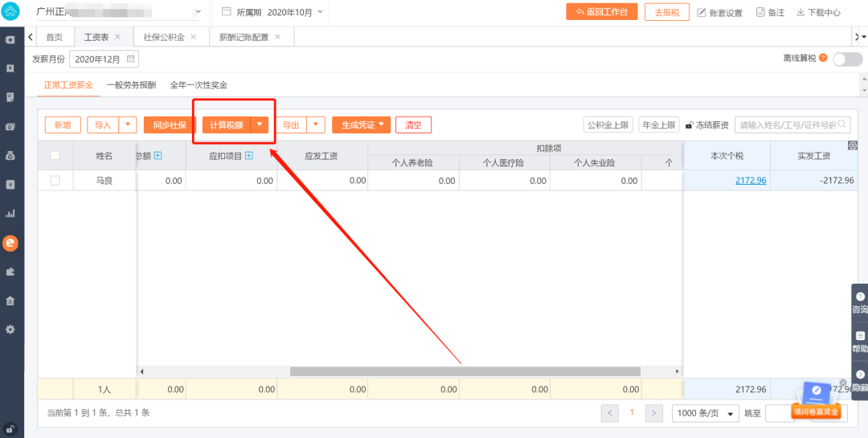Expand the 应扣项目 column plus icon

coord(248,156)
